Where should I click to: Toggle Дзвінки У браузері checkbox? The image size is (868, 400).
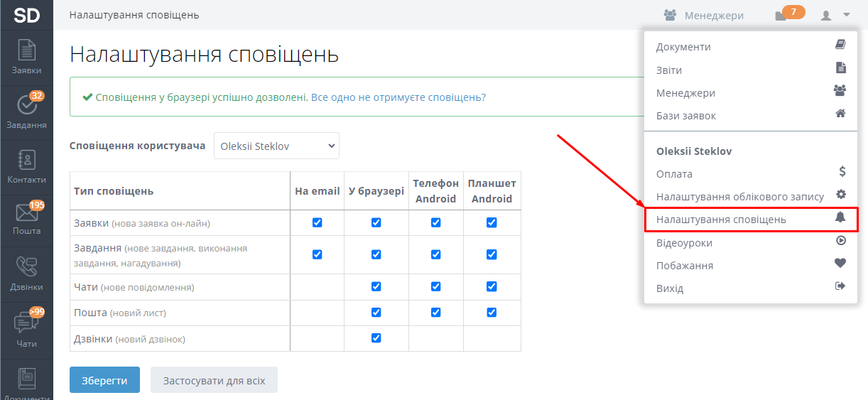(376, 337)
